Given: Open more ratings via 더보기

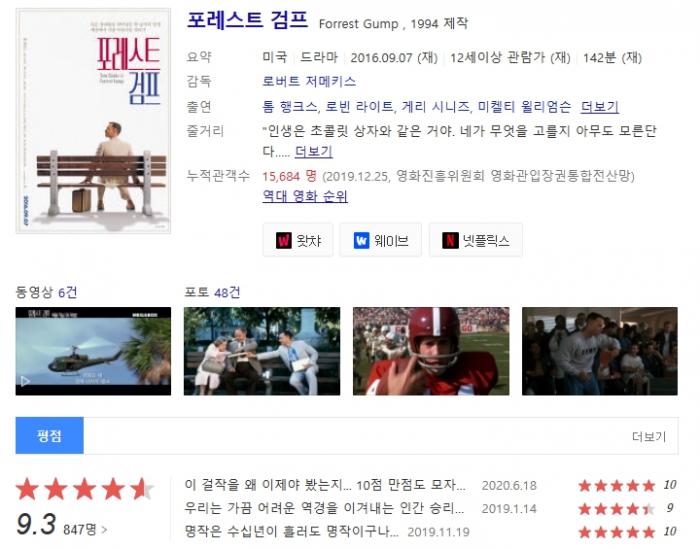Looking at the screenshot, I should [x=649, y=436].
